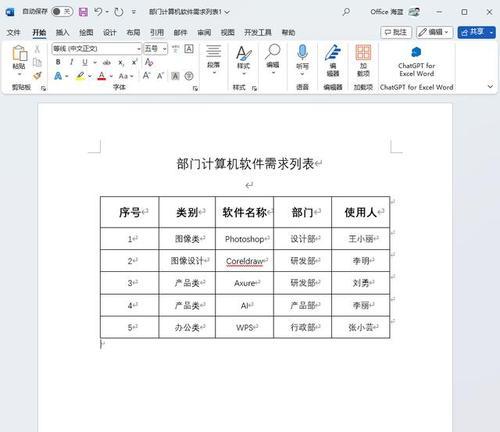Click the 共享 (Share) button
This screenshot has height=432, width=500.
pyautogui.click(x=473, y=32)
